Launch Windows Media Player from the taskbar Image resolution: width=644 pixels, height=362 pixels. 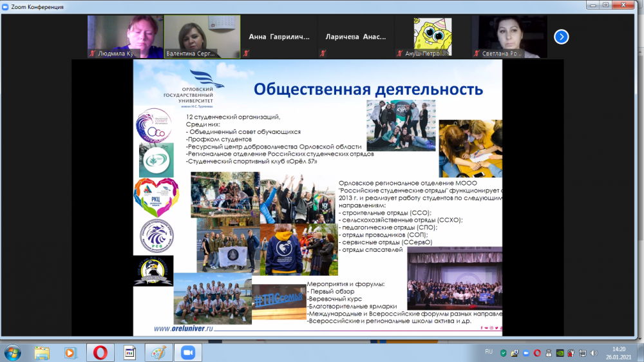pyautogui.click(x=70, y=353)
